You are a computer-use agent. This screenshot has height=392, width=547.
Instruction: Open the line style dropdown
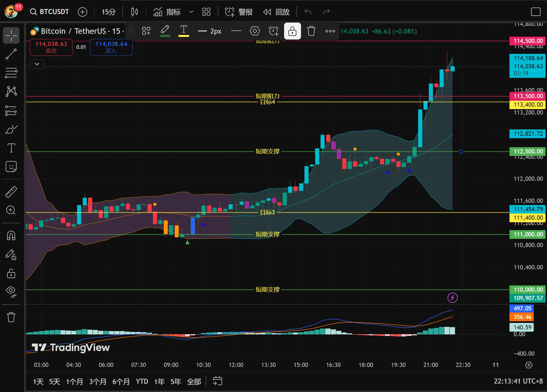coord(236,31)
